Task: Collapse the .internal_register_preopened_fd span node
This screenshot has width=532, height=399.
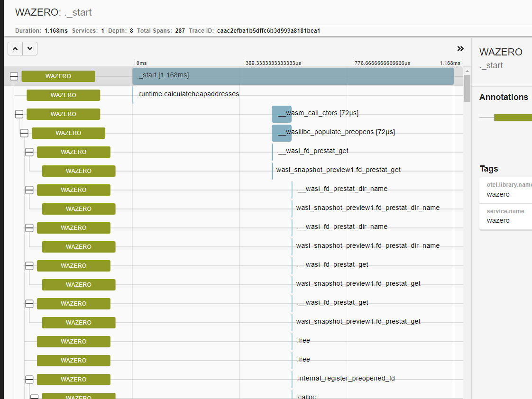Action: (x=29, y=380)
